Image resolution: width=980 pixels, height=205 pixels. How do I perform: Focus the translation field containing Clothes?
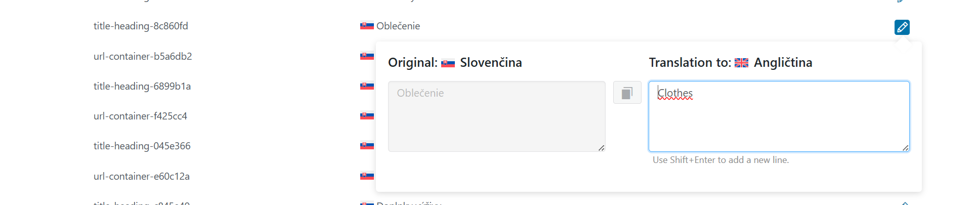coord(779,116)
